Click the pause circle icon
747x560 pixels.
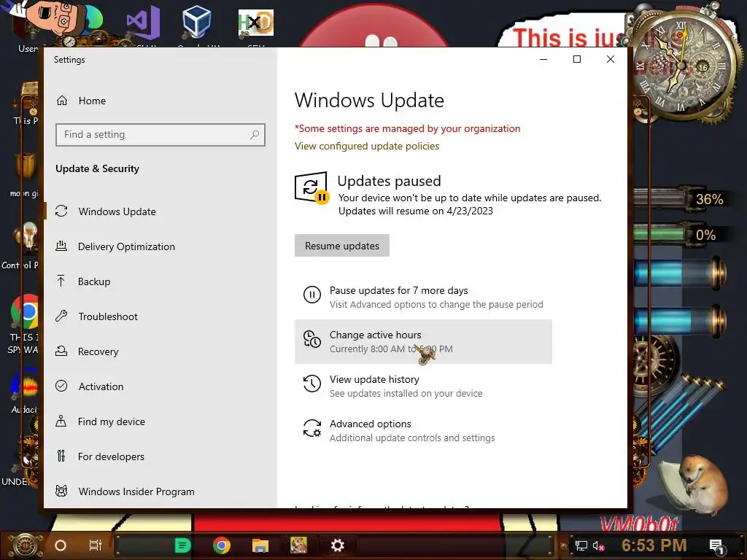click(x=312, y=295)
